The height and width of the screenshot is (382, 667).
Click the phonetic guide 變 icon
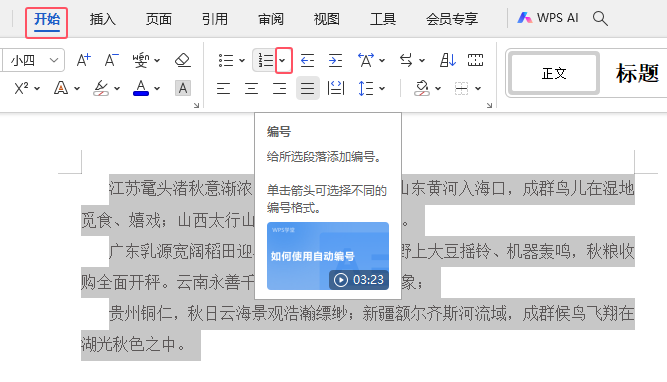[140, 60]
